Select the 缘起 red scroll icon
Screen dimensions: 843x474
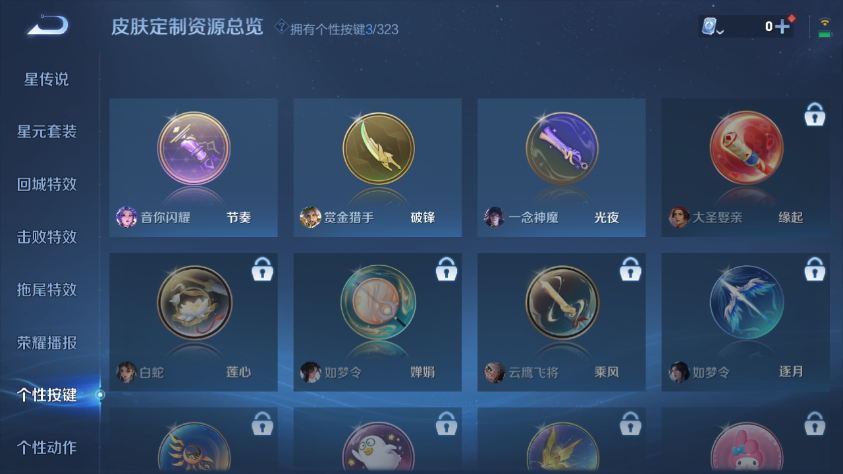(746, 148)
